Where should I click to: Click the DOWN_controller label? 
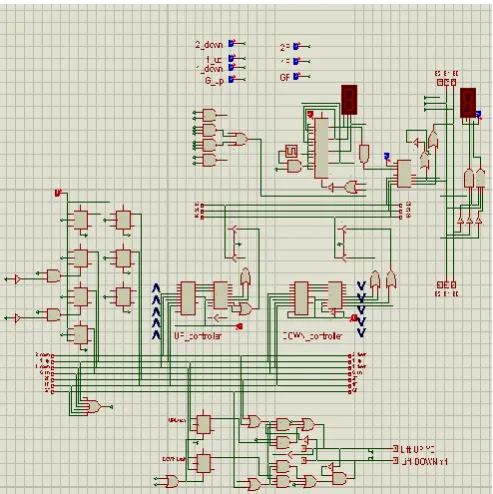tap(312, 336)
